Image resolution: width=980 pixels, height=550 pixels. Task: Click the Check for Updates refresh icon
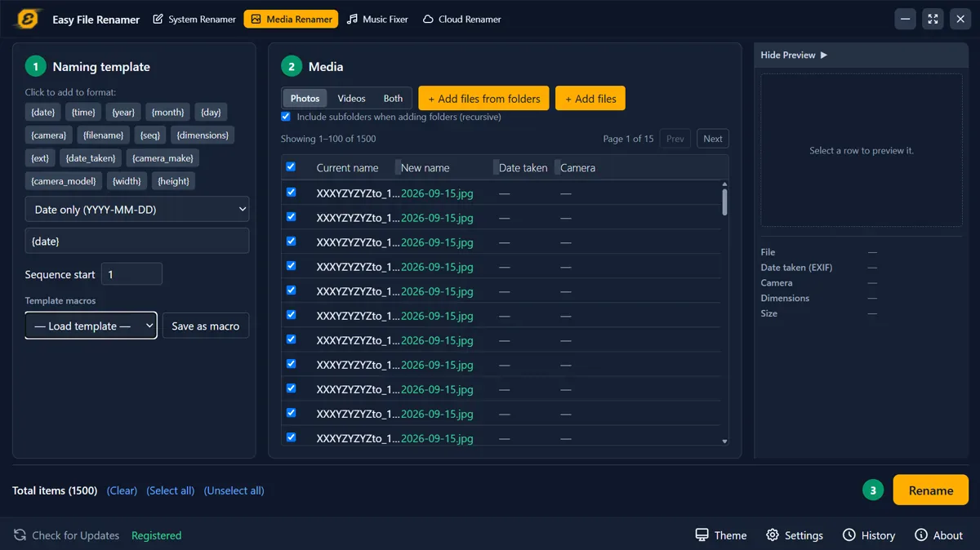[x=20, y=535]
